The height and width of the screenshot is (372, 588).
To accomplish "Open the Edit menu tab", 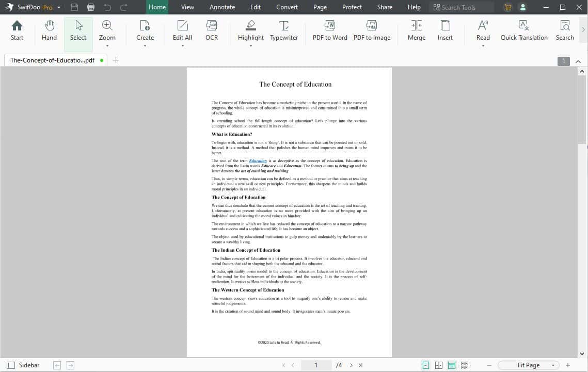I will click(256, 7).
